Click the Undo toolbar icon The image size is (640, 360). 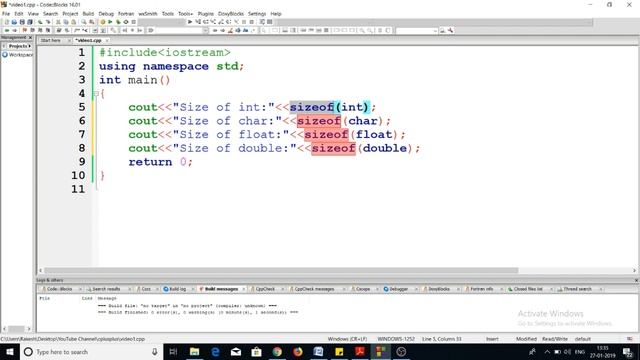click(x=40, y=22)
